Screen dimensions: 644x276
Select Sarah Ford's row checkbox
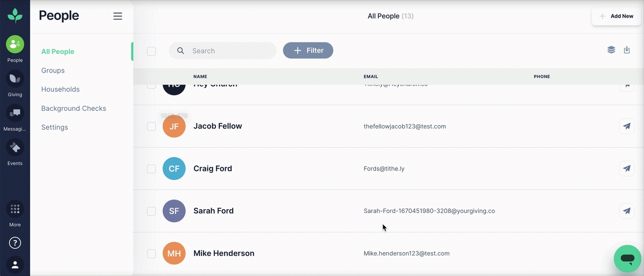151,211
